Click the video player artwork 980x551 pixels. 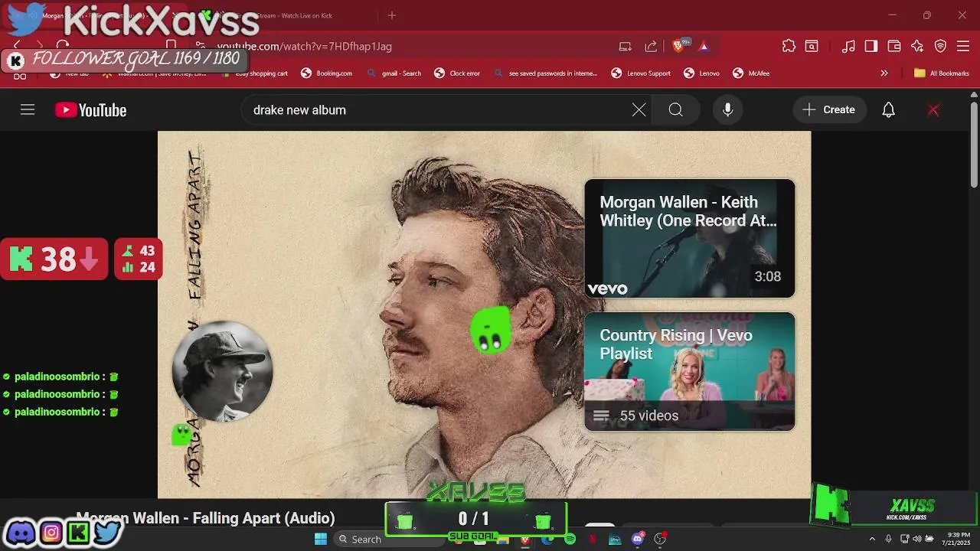484,314
